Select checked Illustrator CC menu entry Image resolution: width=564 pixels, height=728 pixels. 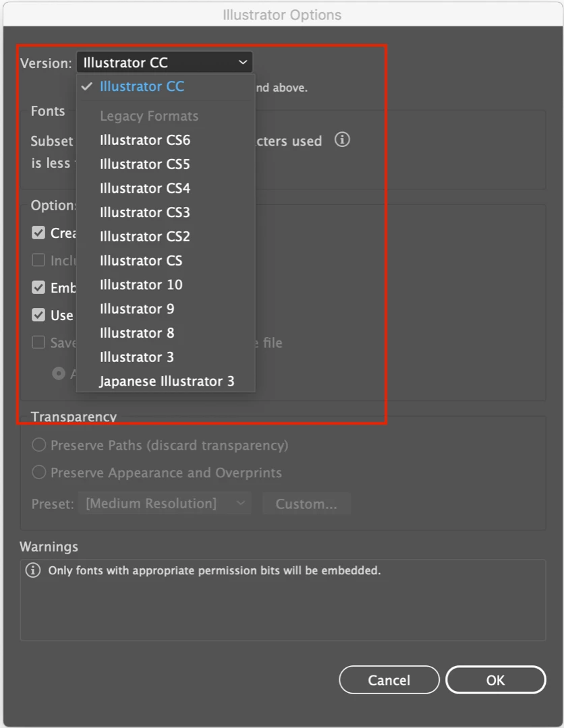pos(165,86)
